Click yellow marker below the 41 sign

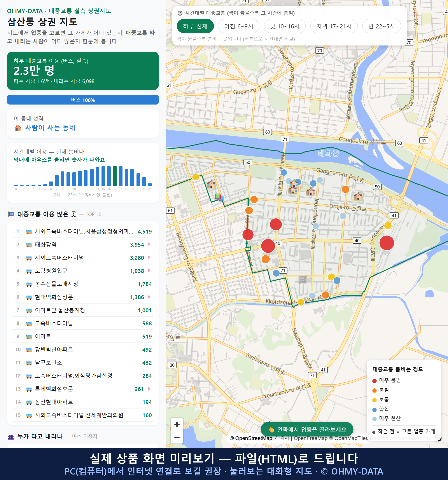(388, 226)
